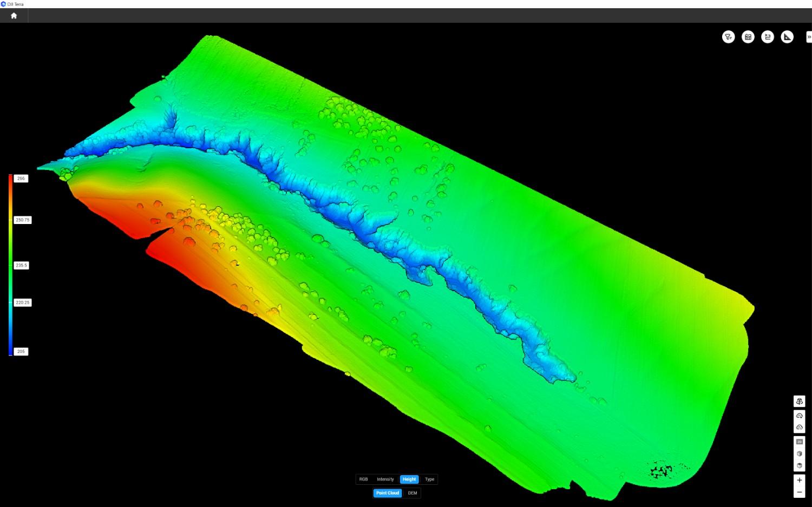Select the triangle ruler measurement tool

(787, 37)
